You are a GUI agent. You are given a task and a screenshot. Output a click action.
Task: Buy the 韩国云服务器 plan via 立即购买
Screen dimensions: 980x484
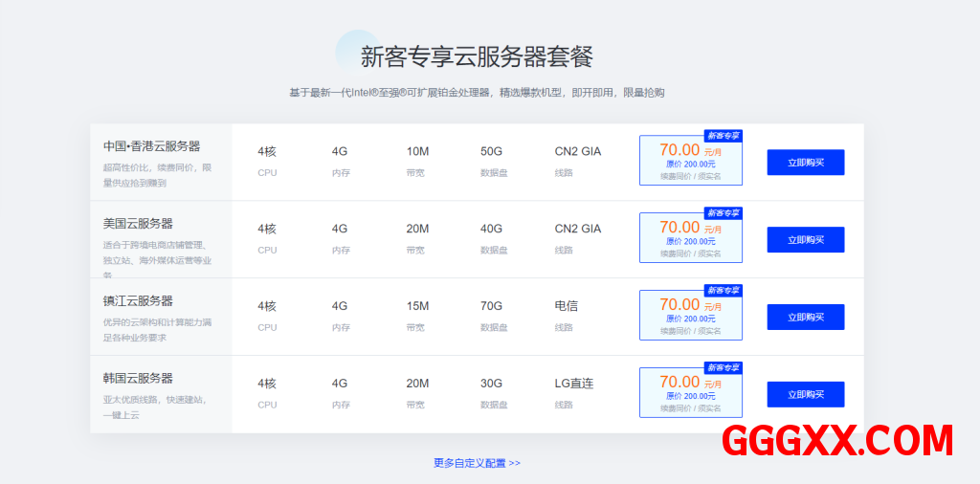click(805, 394)
